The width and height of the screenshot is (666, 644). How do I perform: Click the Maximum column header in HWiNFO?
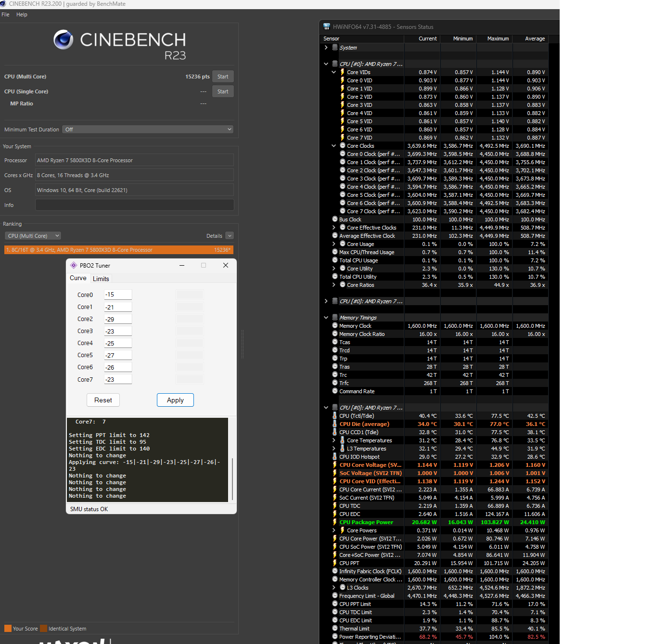pyautogui.click(x=494, y=39)
